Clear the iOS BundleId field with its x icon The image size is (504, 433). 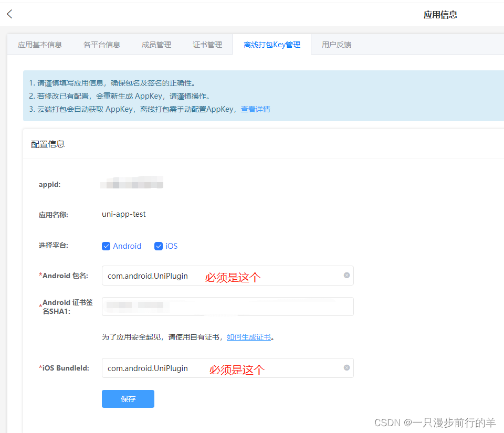tap(346, 368)
